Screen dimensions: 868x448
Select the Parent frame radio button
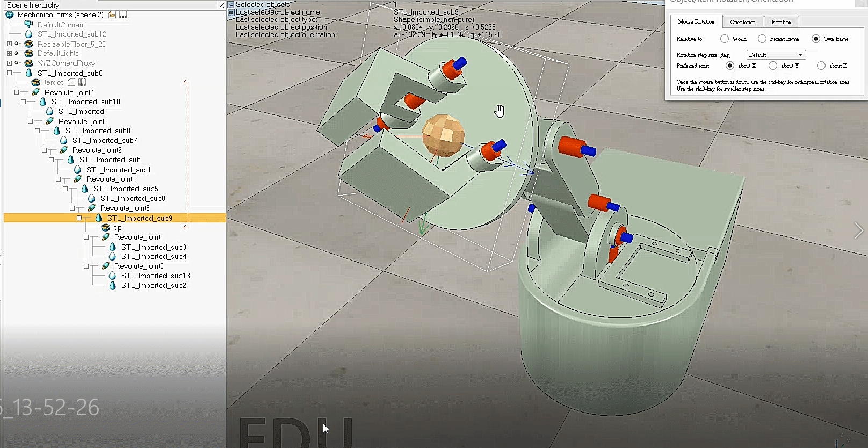tap(762, 39)
